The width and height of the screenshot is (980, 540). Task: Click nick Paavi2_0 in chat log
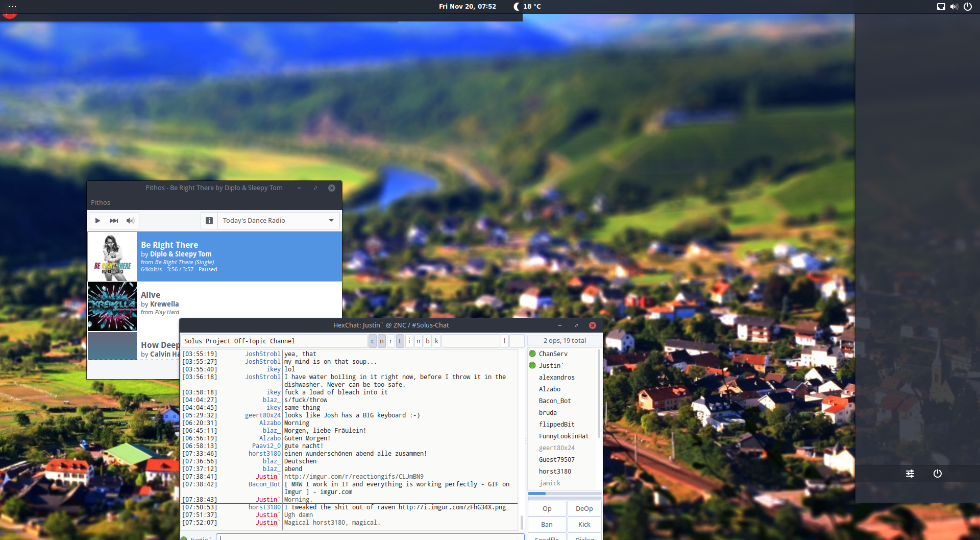coord(266,446)
